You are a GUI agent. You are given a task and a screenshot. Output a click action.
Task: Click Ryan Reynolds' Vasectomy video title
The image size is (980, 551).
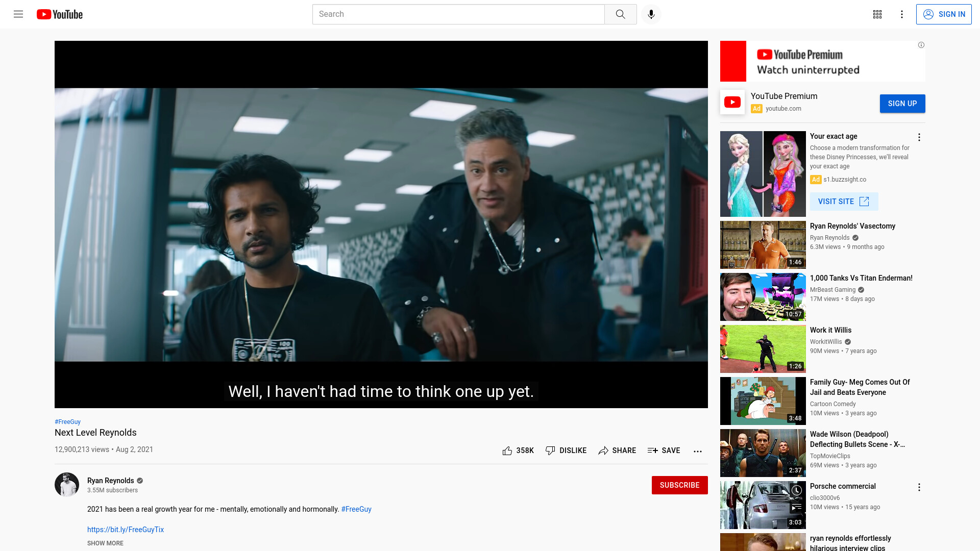tap(852, 226)
